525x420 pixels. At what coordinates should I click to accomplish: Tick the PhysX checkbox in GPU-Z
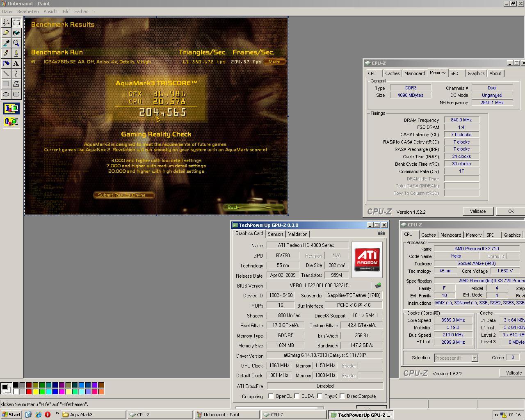coord(320,396)
